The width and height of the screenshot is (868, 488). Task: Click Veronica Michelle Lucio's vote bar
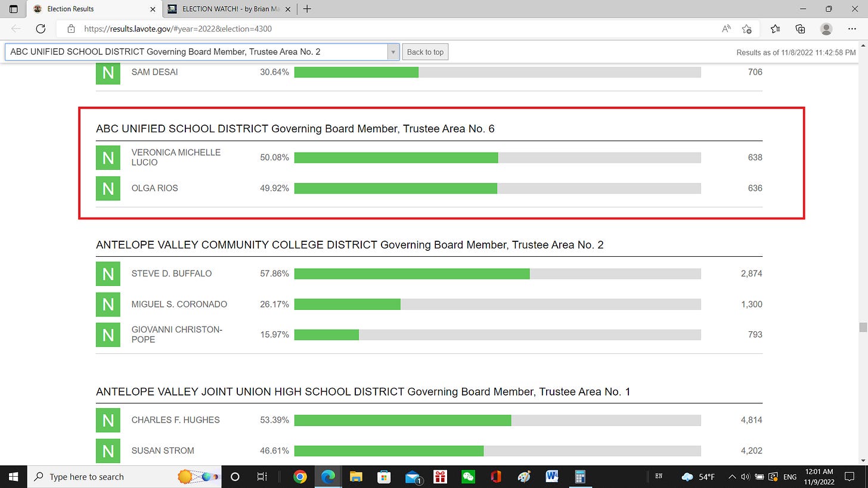point(498,157)
